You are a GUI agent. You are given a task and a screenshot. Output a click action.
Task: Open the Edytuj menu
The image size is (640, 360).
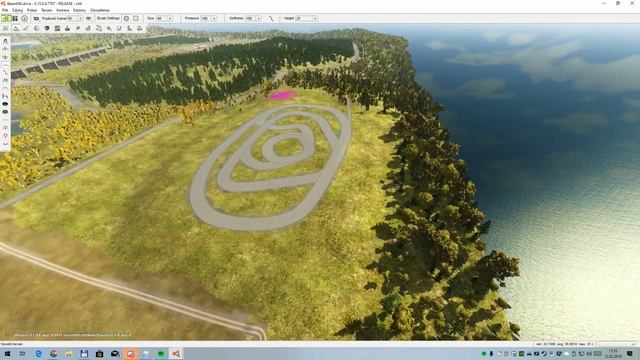(17, 10)
